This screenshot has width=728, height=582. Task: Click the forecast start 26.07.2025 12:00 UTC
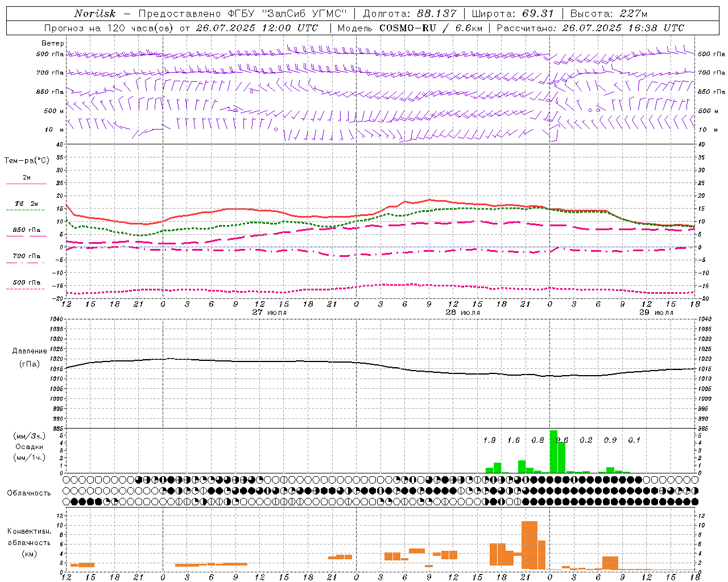pos(257,28)
